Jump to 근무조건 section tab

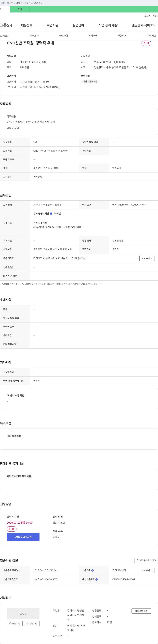34,36
